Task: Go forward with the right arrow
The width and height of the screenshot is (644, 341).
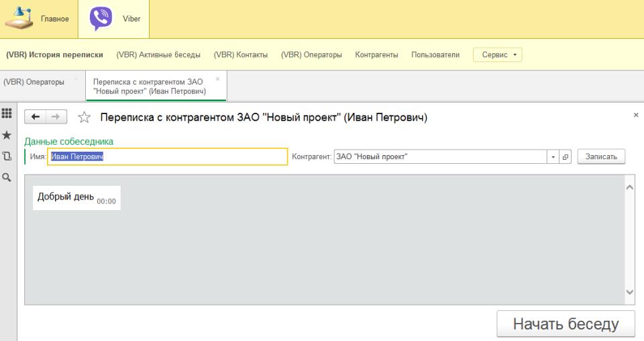Action: [56, 117]
